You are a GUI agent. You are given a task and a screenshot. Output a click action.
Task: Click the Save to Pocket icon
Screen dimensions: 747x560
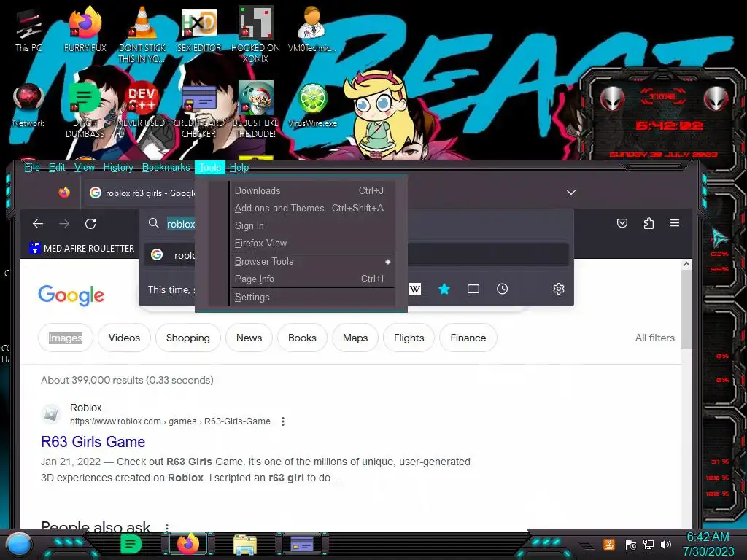pyautogui.click(x=622, y=223)
